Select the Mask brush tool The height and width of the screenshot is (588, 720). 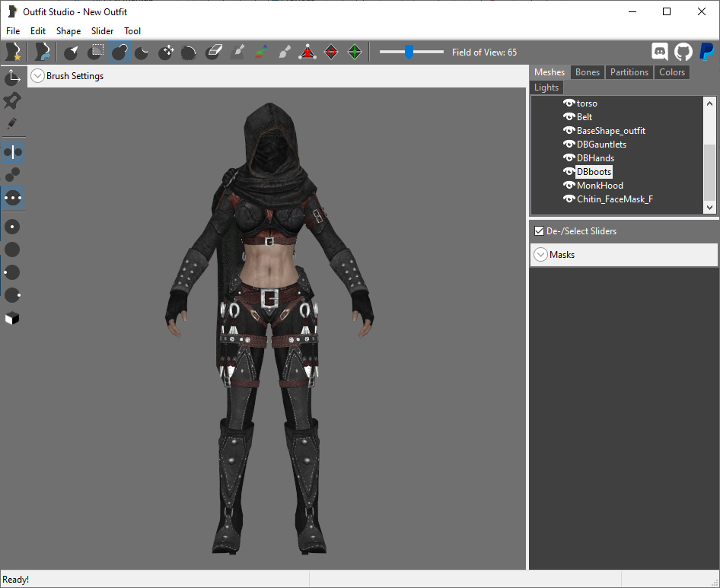pyautogui.click(x=95, y=52)
